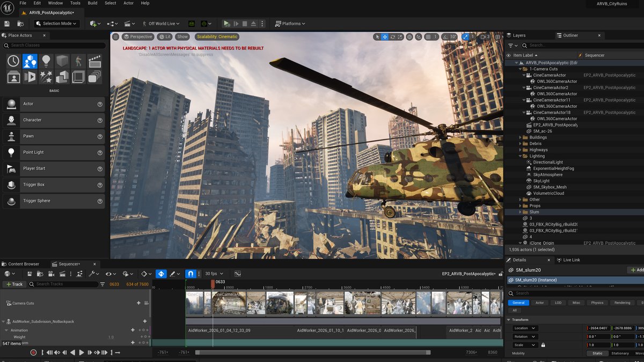Toggle Sequencer auto-key button
644x362 pixels.
[x=161, y=274]
